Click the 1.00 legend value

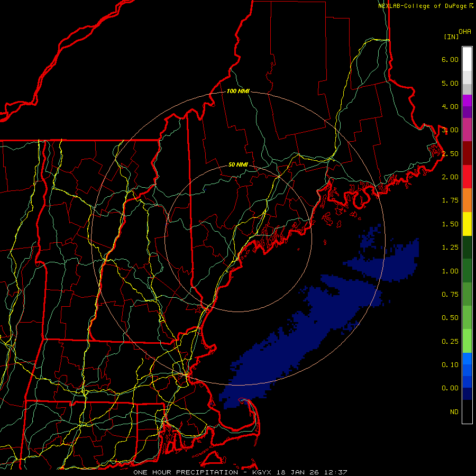coord(450,271)
